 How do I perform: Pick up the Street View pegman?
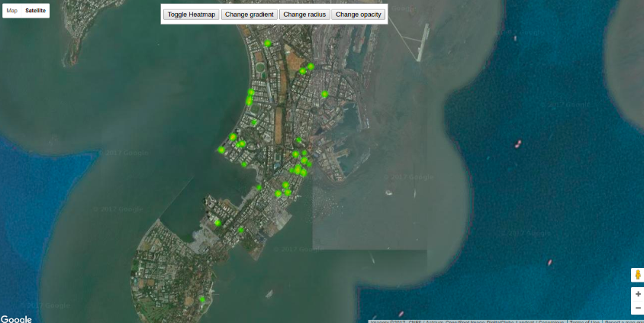tap(638, 274)
